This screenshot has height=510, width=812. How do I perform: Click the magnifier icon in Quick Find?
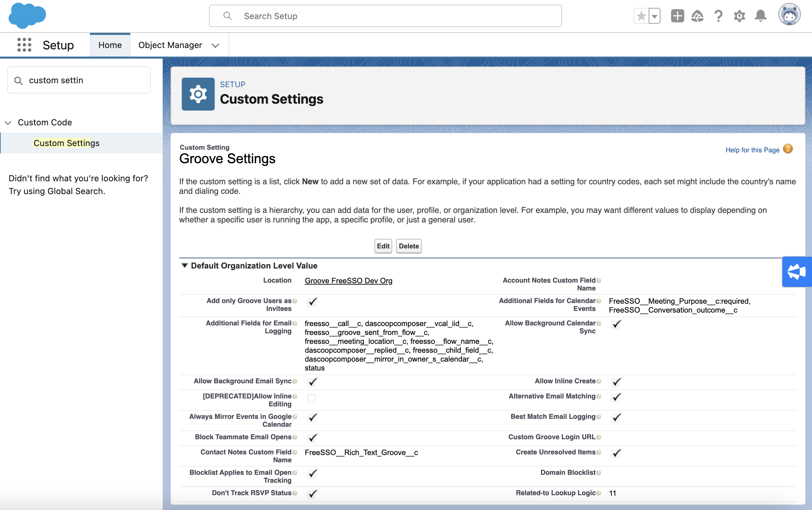tap(18, 81)
